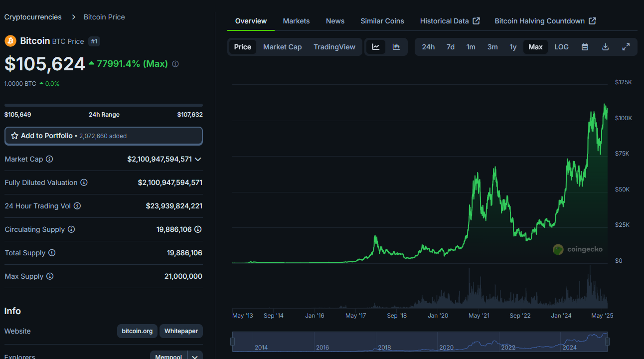Switch the chart to TradingView
This screenshot has width=644, height=359.
[334, 47]
